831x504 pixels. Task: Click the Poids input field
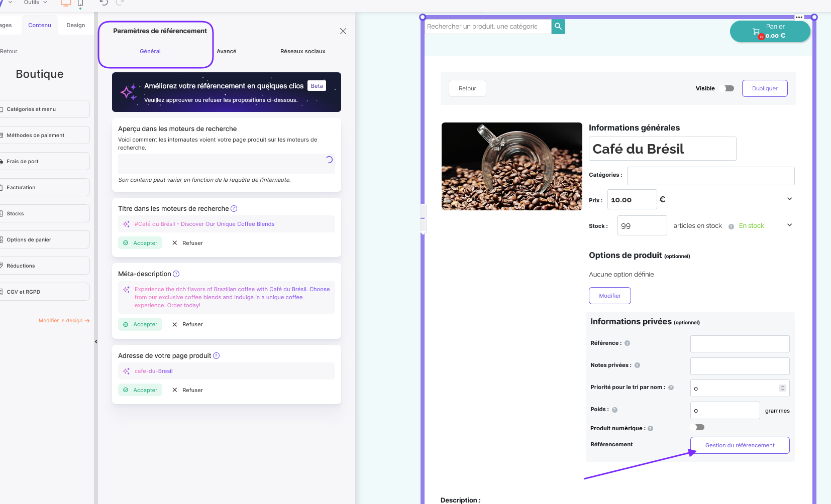tap(725, 410)
